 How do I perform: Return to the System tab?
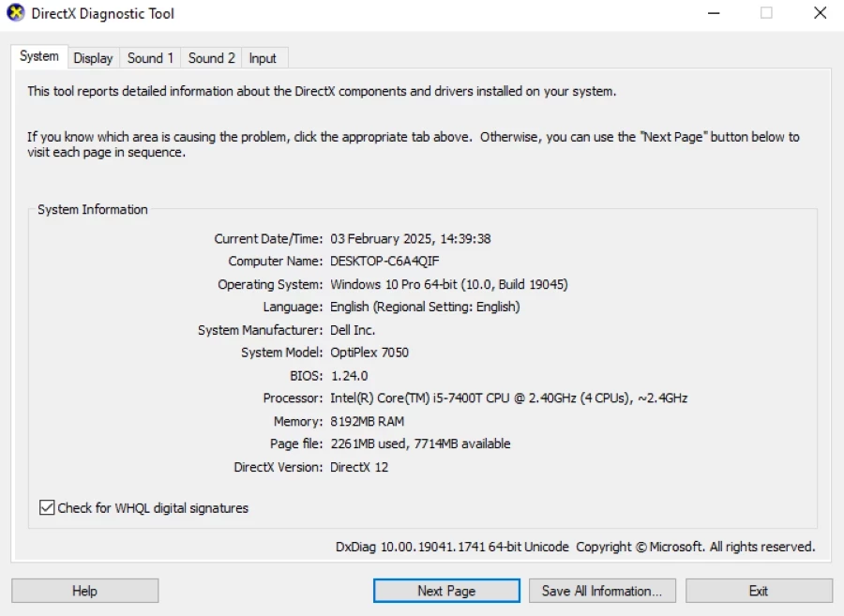pos(38,56)
